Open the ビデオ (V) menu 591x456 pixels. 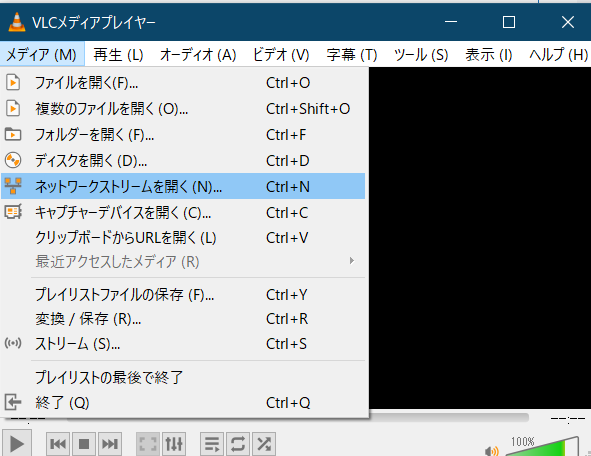point(281,55)
